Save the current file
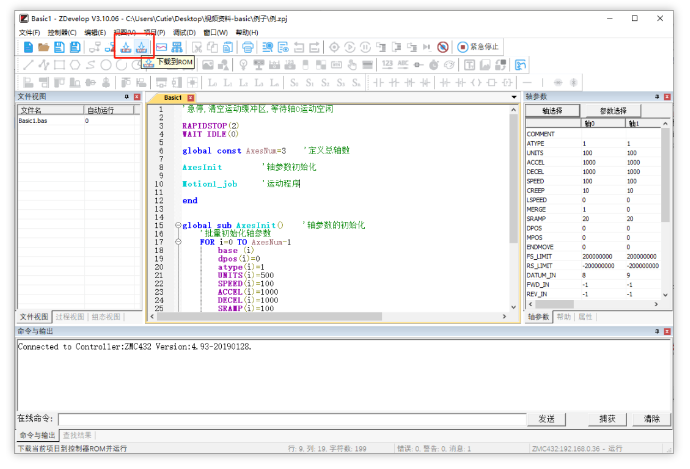The width and height of the screenshot is (690, 469). click(59, 47)
